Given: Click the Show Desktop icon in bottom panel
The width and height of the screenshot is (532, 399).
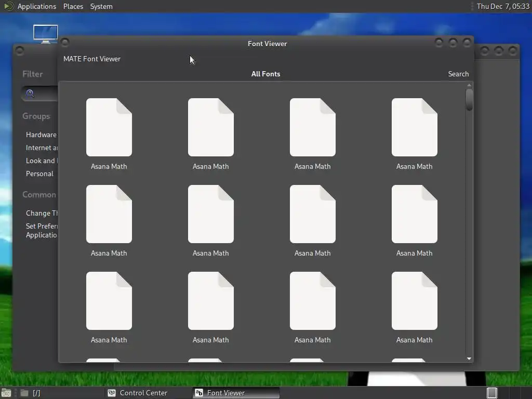Looking at the screenshot, I should [6, 393].
